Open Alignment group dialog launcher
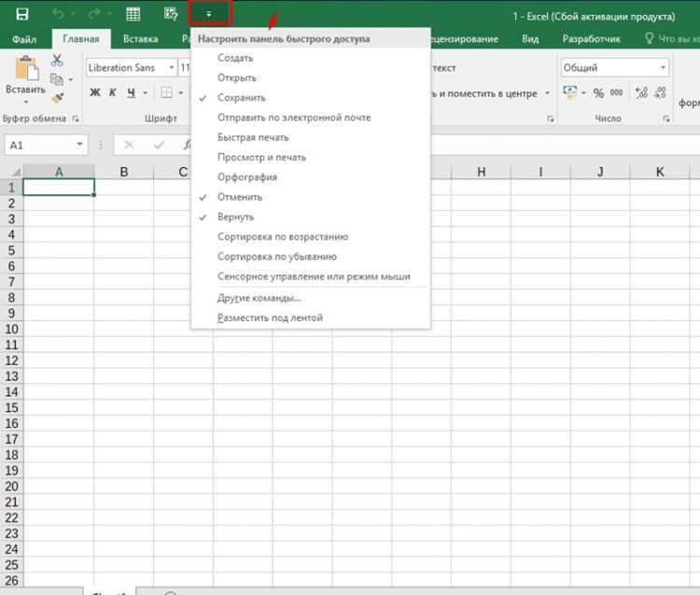 pos(551,119)
